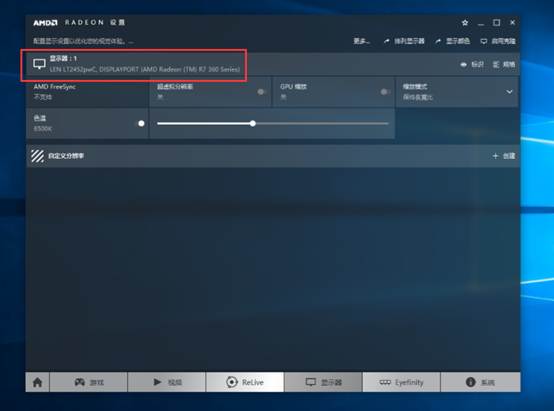Expand the scaling mode dropdown chevron
Screen dimensions: 554x411
coord(509,92)
